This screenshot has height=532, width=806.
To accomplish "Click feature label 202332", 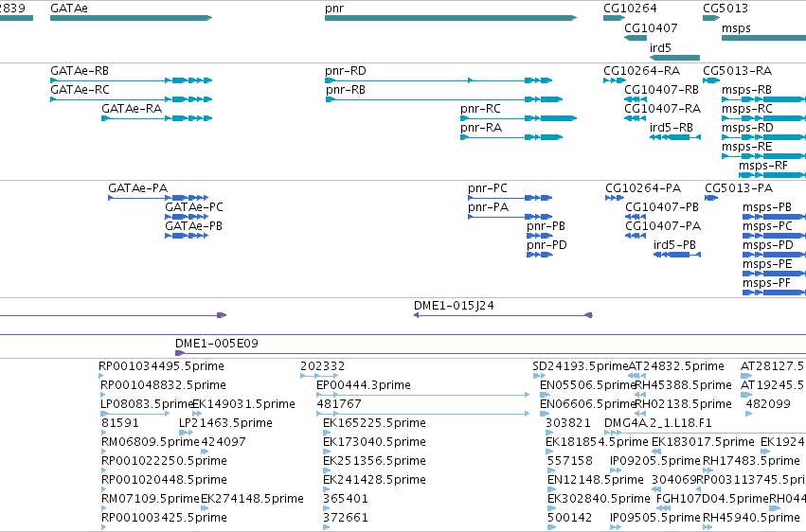I will pyautogui.click(x=322, y=366).
